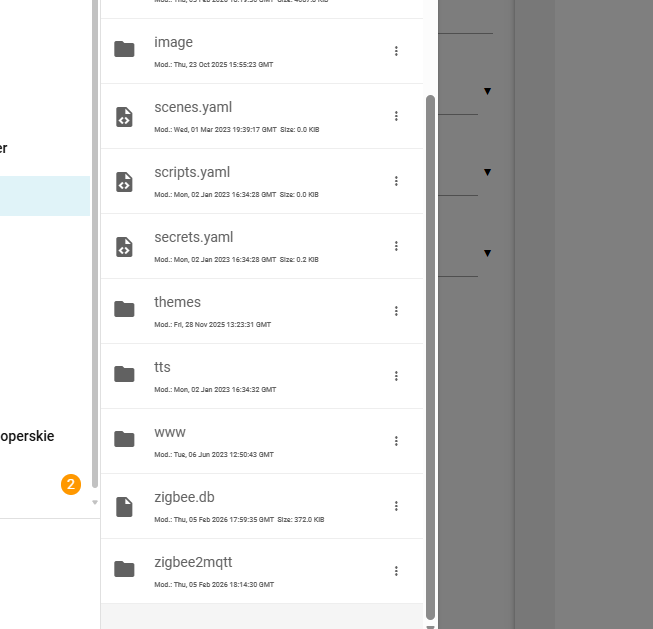Screen dimensions: 653x629
Task: Open the themes folder
Action: point(177,302)
